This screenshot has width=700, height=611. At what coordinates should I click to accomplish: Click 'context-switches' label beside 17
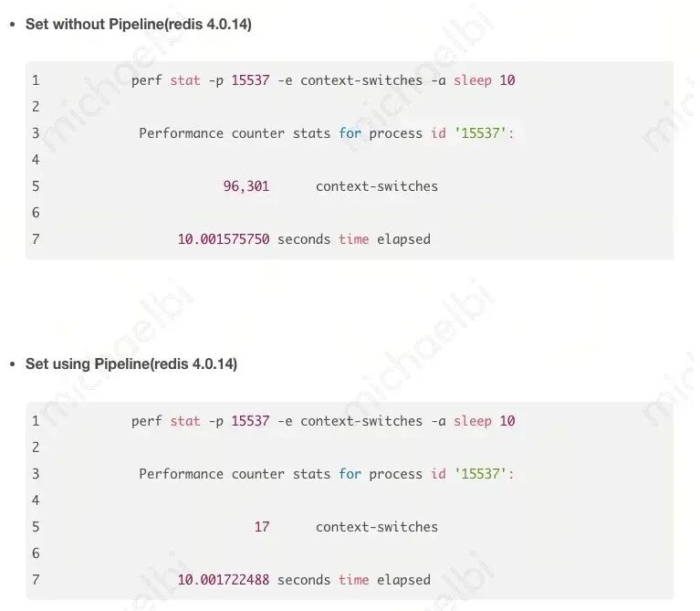tap(377, 527)
